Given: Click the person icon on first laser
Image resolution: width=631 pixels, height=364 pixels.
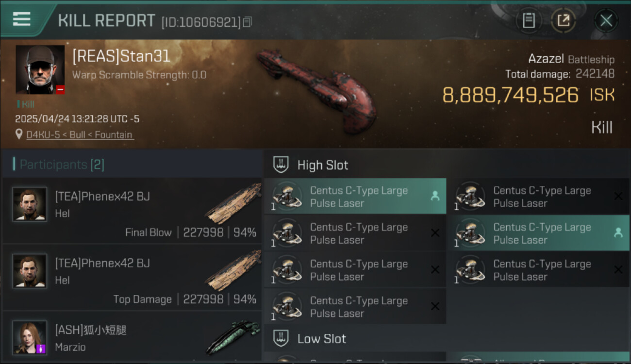Looking at the screenshot, I should point(435,196).
